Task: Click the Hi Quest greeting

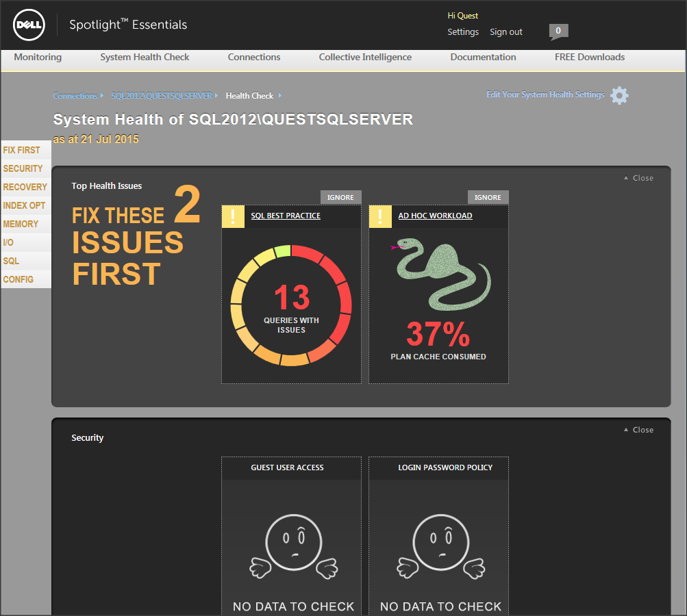Action: click(462, 16)
